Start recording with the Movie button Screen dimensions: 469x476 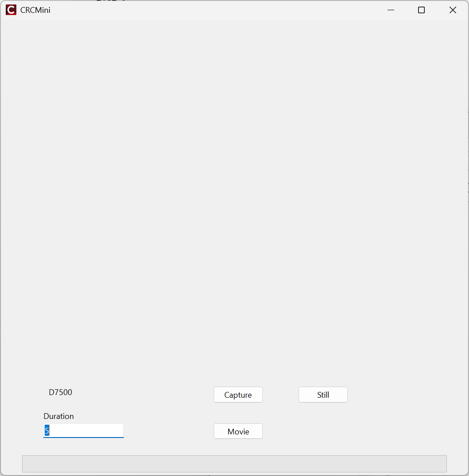tap(238, 431)
